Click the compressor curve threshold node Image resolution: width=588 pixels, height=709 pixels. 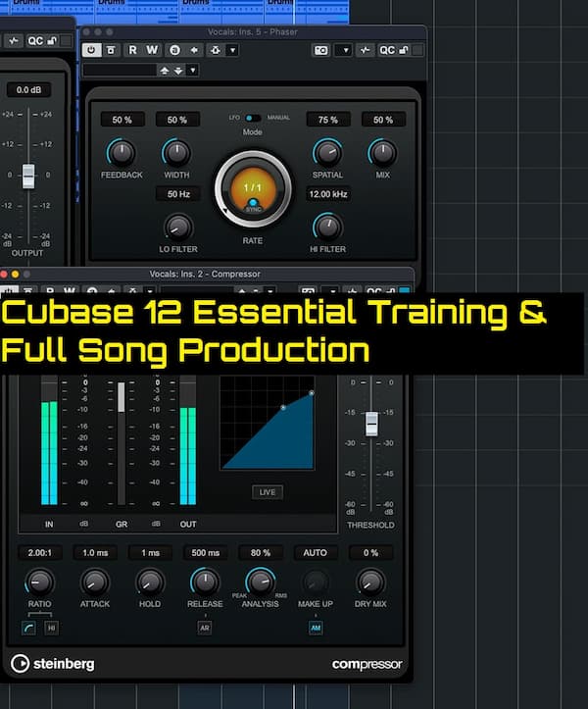283,407
